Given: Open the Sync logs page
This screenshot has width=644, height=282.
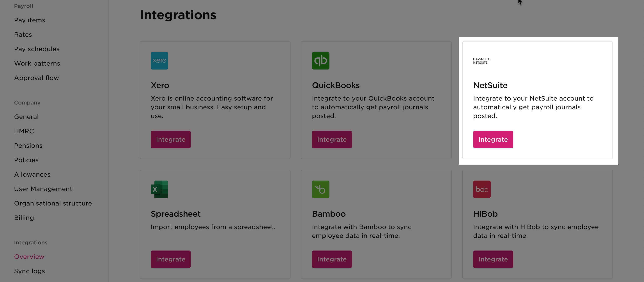Looking at the screenshot, I should [x=29, y=271].
